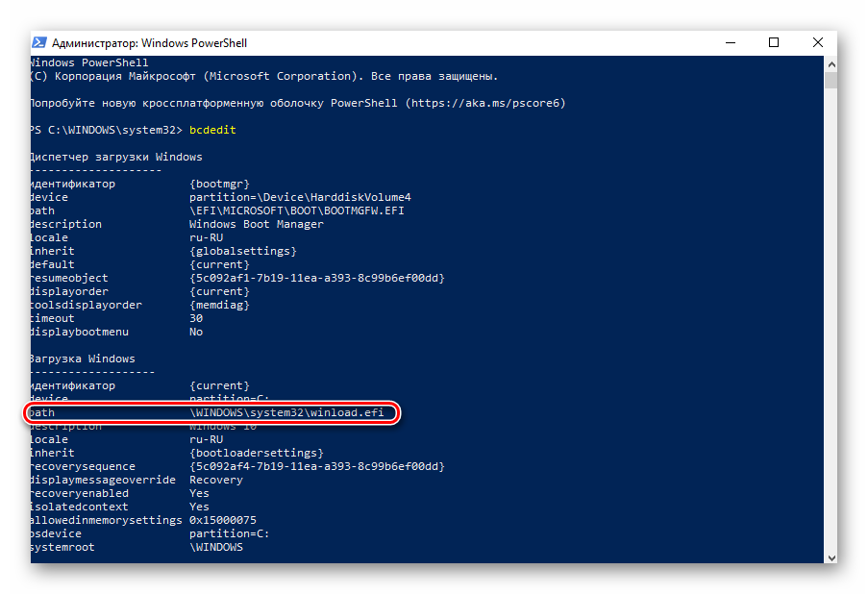Click the vertical scrollbar thumb
Image resolution: width=868 pixels, height=594 pixels.
tap(831, 81)
